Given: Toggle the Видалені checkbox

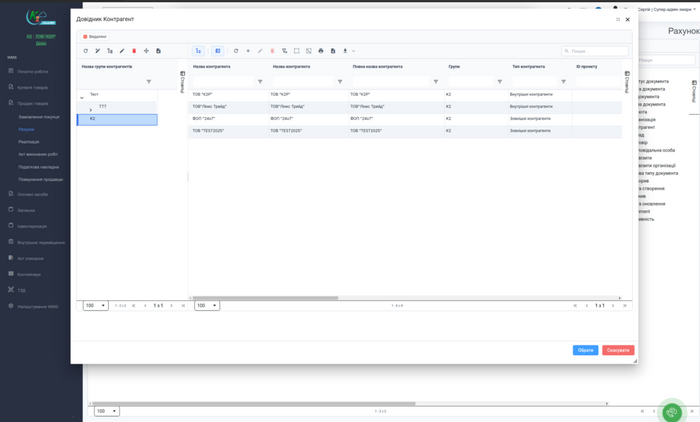Looking at the screenshot, I should pos(86,36).
